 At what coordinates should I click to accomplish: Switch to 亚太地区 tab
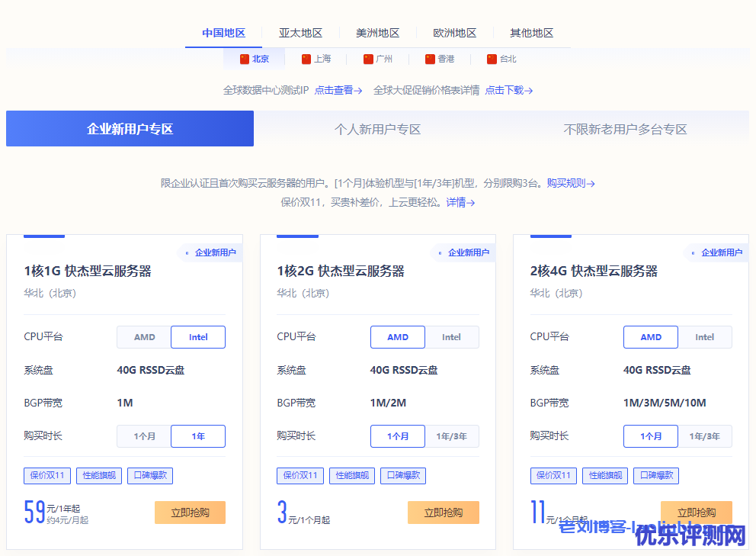pos(300,33)
